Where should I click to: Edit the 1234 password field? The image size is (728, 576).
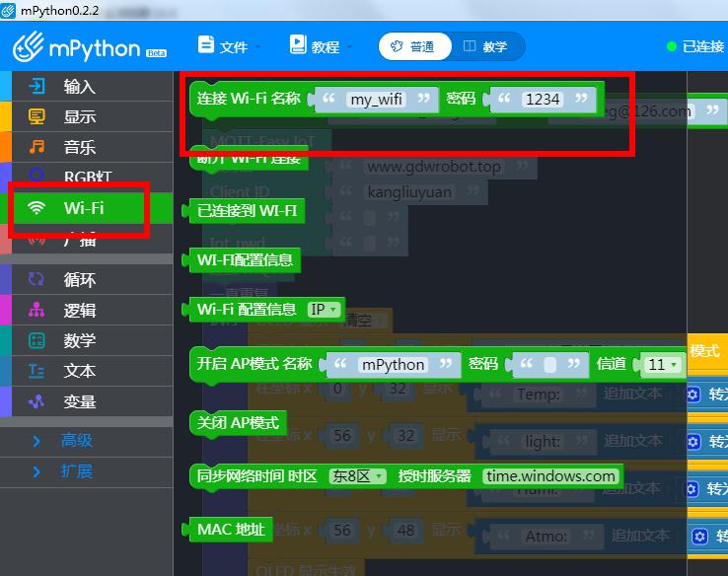pyautogui.click(x=543, y=100)
